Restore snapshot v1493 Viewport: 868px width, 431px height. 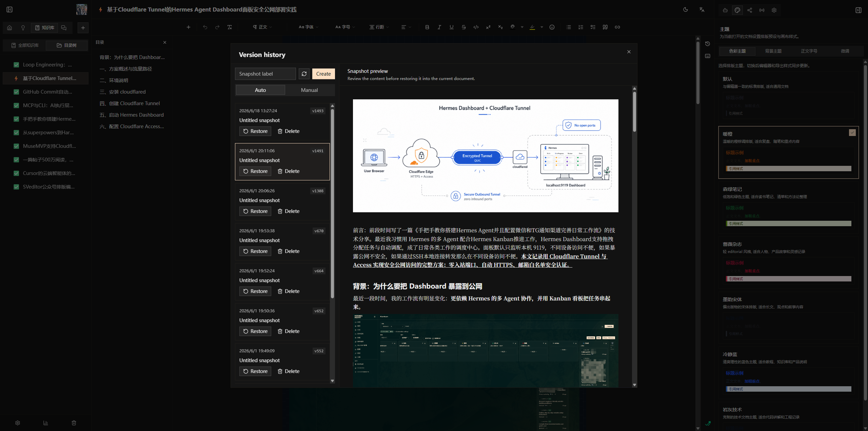point(255,131)
